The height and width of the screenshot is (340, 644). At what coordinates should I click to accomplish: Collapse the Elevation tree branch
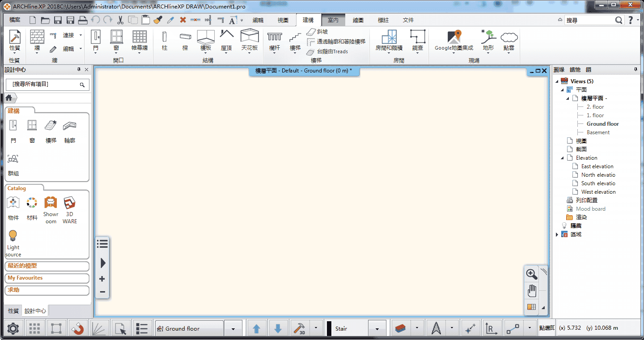(562, 157)
